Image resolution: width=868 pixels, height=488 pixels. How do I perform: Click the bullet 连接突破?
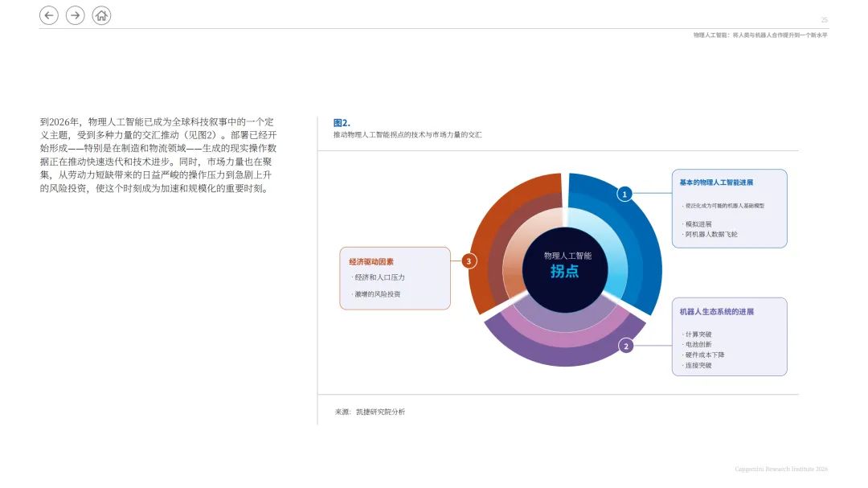pyautogui.click(x=698, y=366)
